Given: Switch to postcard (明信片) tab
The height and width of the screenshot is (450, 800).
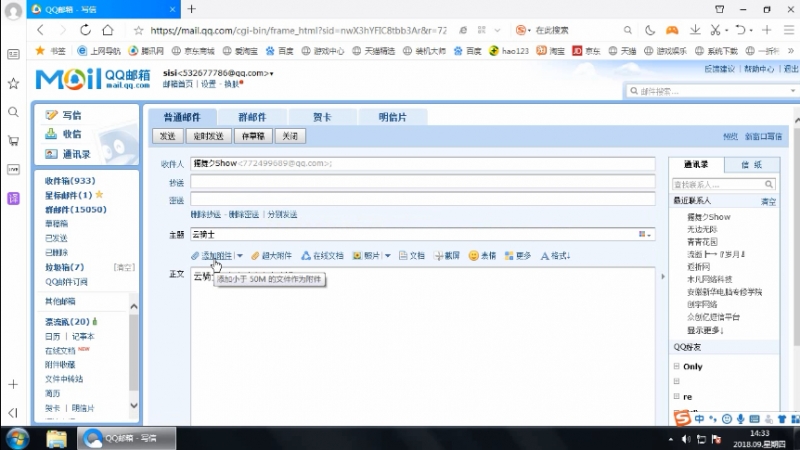Looking at the screenshot, I should (x=392, y=117).
